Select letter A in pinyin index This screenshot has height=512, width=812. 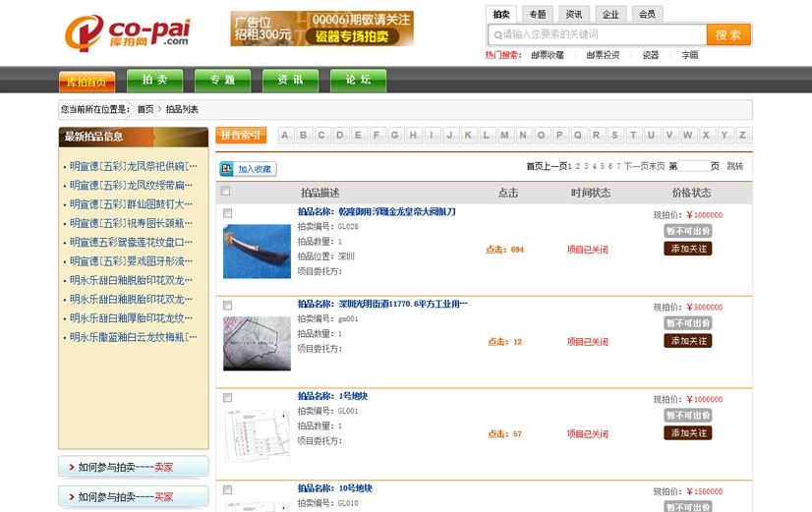285,136
